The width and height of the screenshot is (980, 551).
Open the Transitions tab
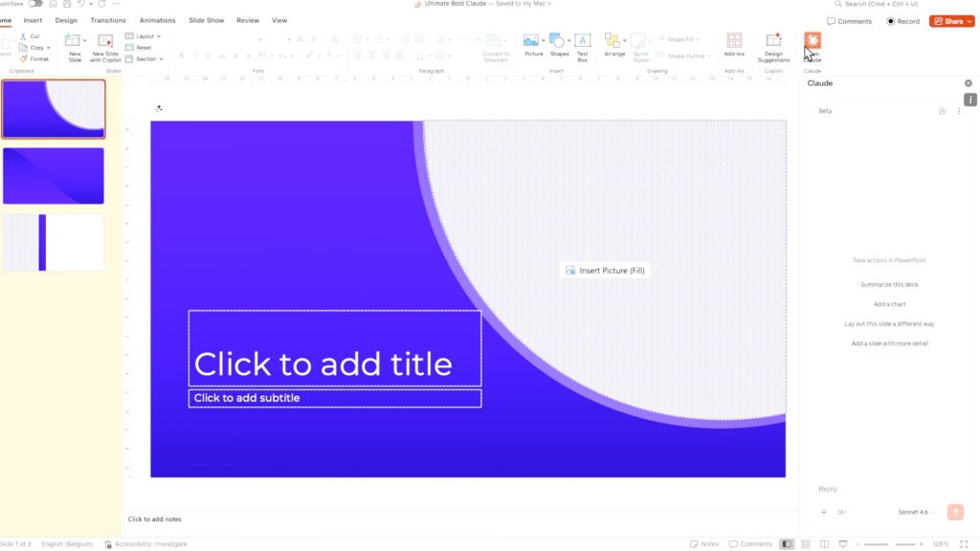(x=108, y=20)
